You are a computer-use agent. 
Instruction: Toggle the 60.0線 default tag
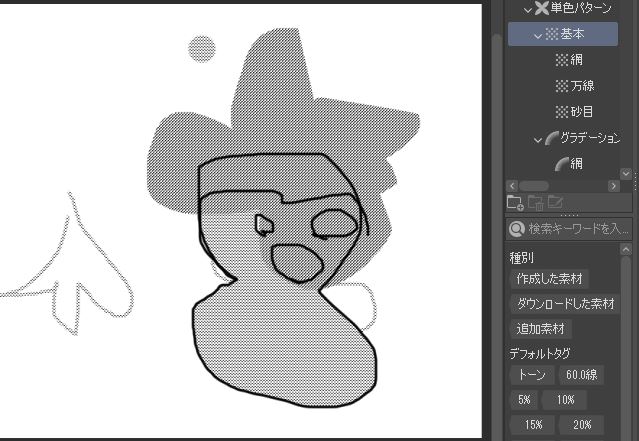[581, 375]
